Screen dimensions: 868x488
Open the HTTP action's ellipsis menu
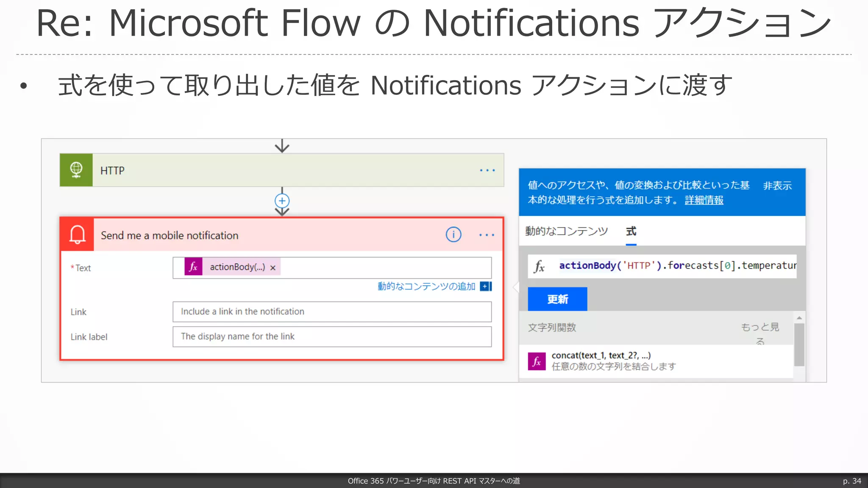(487, 170)
